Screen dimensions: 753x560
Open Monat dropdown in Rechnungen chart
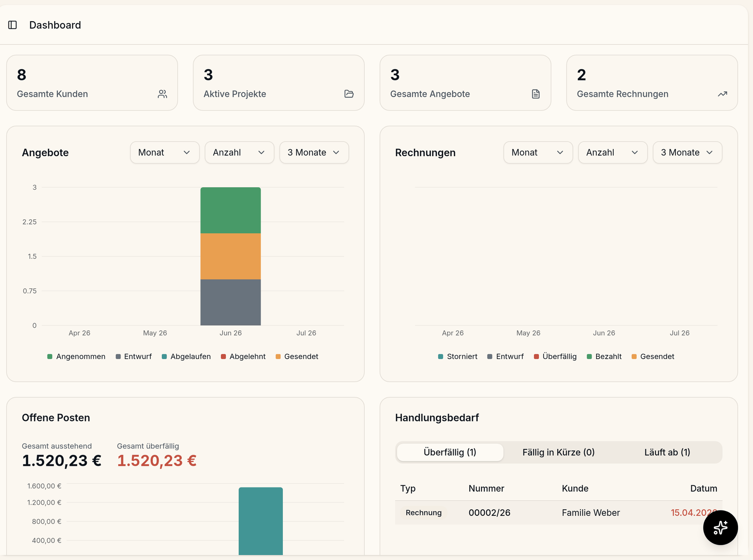[x=538, y=152]
